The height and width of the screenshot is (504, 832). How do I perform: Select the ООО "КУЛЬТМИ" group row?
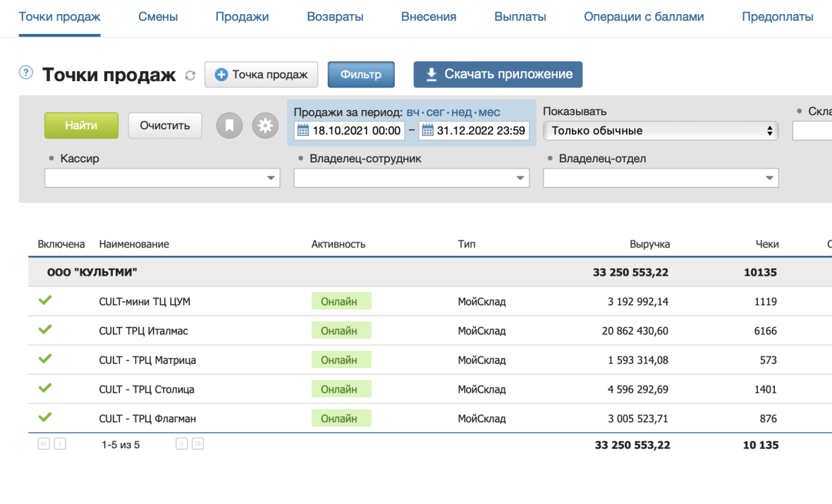pyautogui.click(x=430, y=272)
